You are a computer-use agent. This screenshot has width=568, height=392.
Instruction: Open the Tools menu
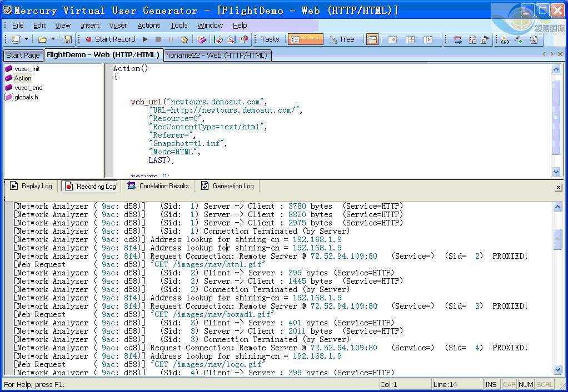point(179,26)
